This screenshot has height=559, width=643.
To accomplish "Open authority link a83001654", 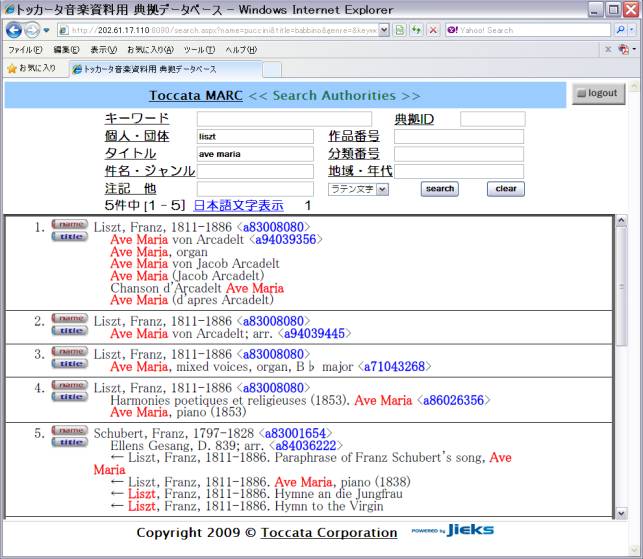I will point(295,433).
